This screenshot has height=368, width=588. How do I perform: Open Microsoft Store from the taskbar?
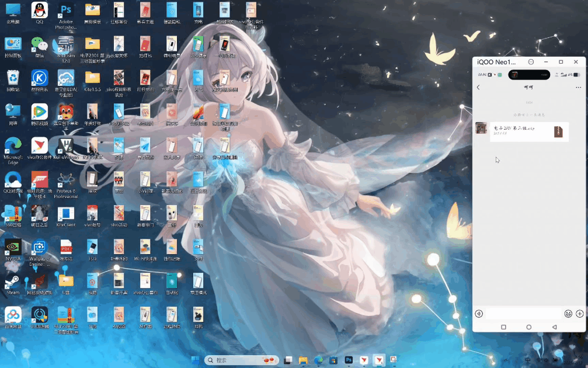coord(333,360)
